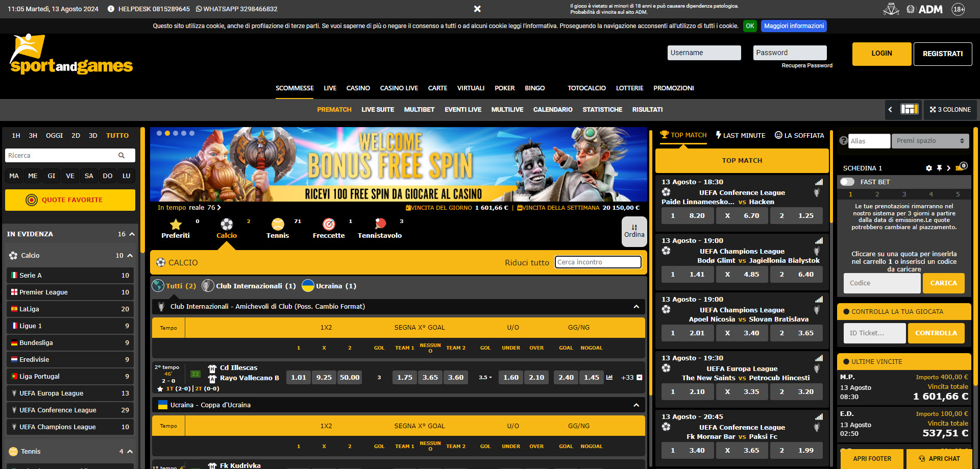Select the Calcio soccer ball sport icon
The height and width of the screenshot is (469, 980).
pyautogui.click(x=227, y=224)
